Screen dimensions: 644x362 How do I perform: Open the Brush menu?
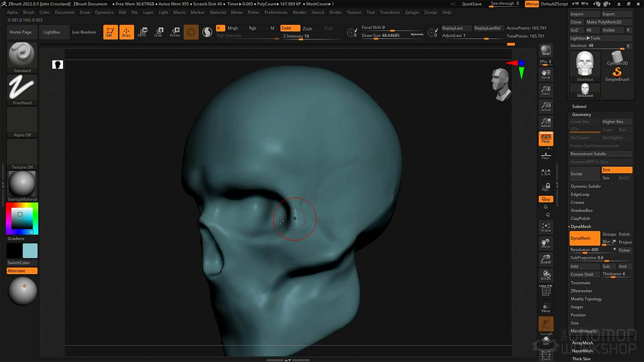tap(29, 12)
